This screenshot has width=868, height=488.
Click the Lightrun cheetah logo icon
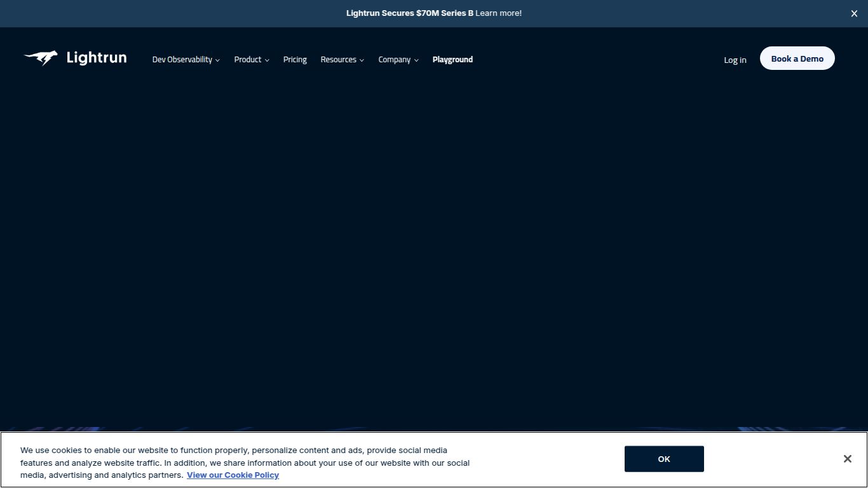[41, 58]
